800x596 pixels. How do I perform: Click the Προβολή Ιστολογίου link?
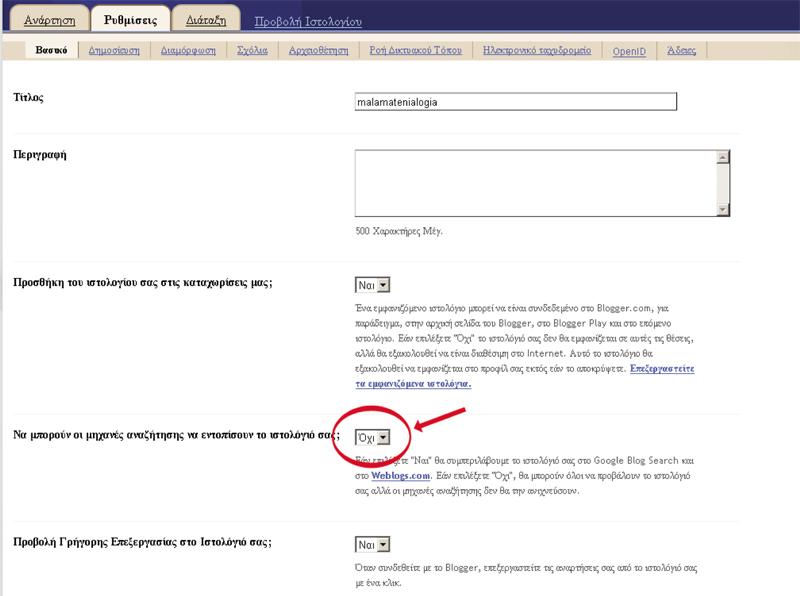coord(307,21)
